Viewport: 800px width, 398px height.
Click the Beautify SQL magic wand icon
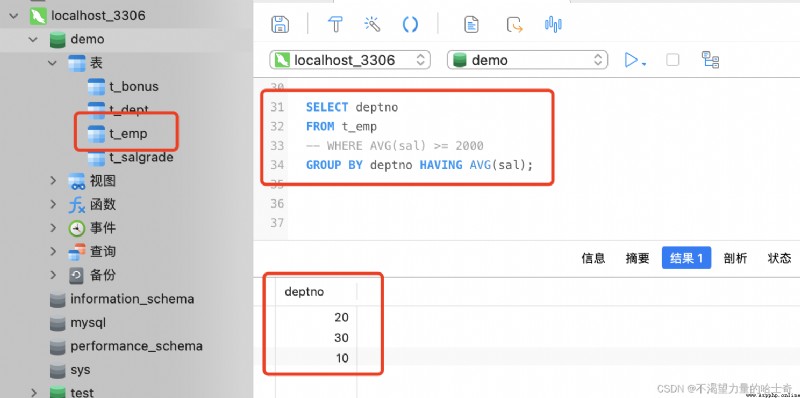point(372,24)
